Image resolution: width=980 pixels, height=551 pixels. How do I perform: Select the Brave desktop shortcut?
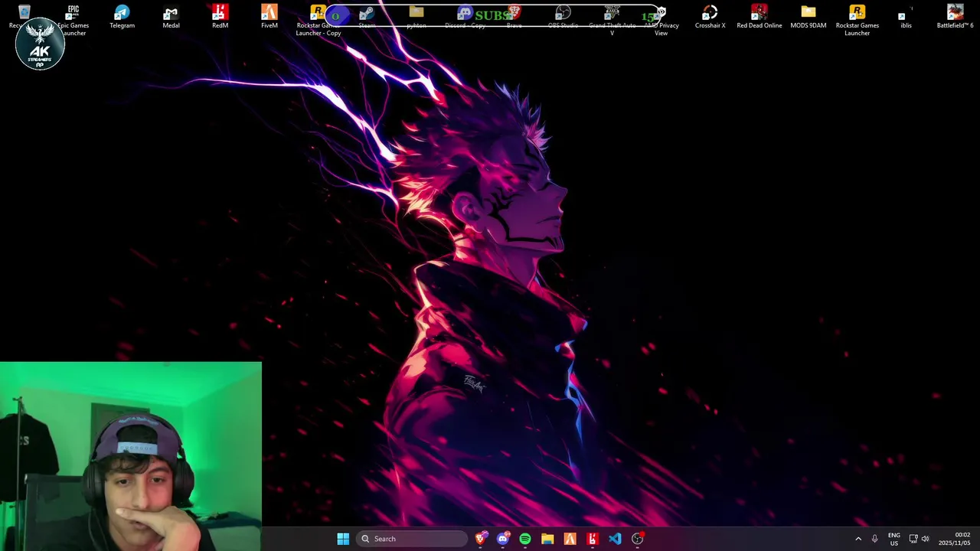pyautogui.click(x=514, y=17)
